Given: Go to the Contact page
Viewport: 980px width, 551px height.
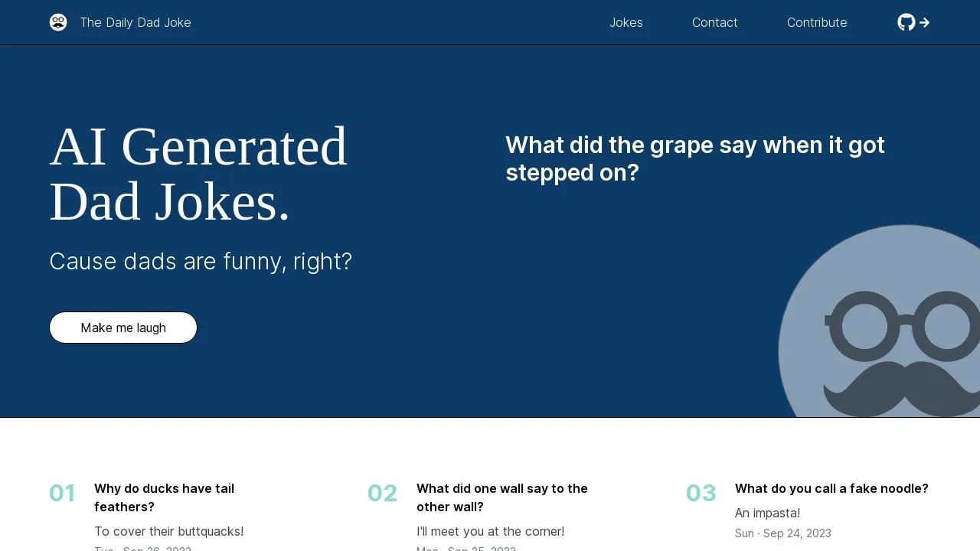Looking at the screenshot, I should (x=714, y=22).
